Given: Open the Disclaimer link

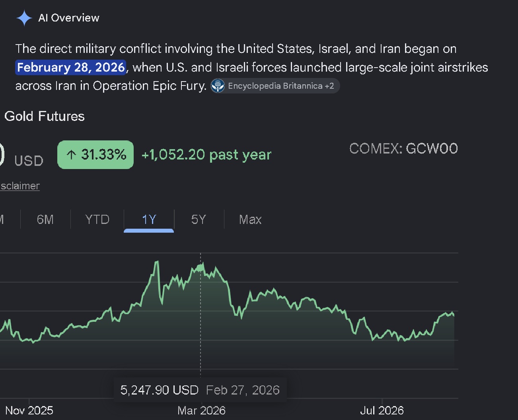Looking at the screenshot, I should [19, 186].
